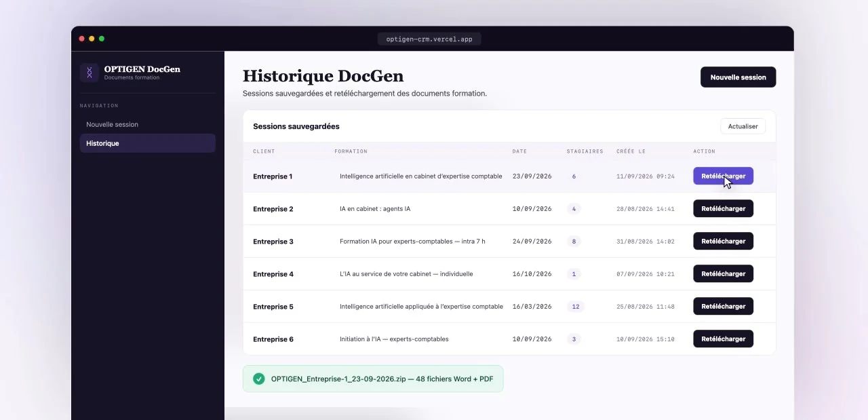This screenshot has width=868, height=420.
Task: Click the date 23/09/2026
Action: tap(532, 176)
